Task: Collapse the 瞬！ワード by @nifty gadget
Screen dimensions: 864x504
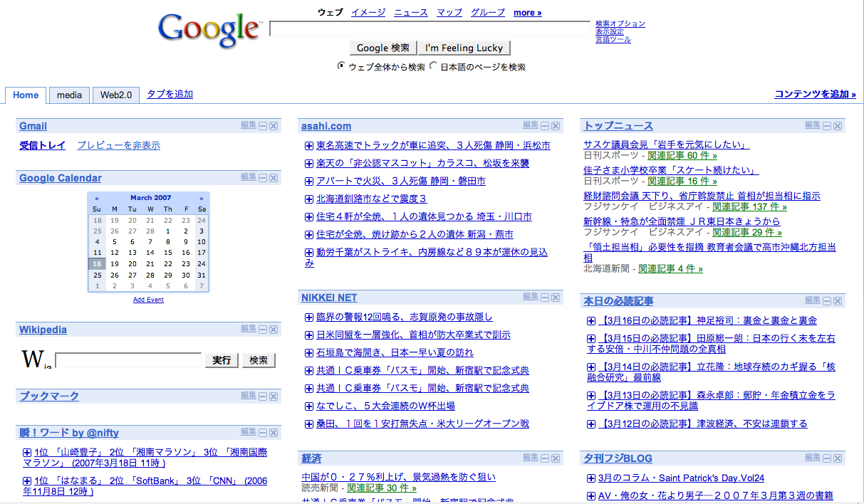Action: coord(263,432)
